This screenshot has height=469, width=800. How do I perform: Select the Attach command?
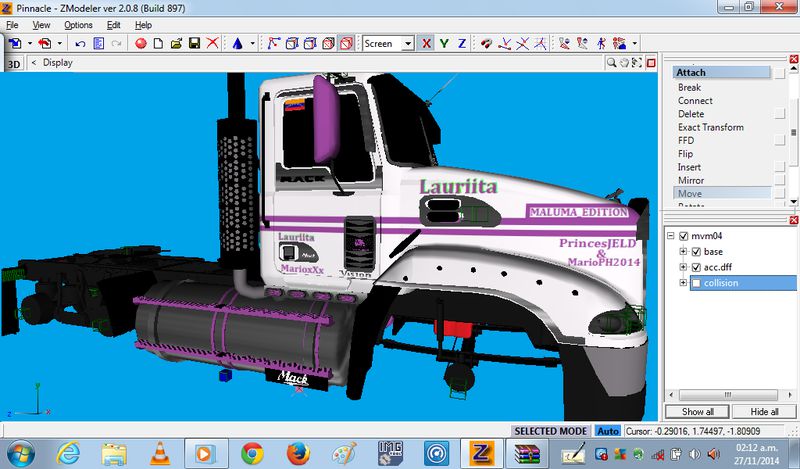pos(721,72)
